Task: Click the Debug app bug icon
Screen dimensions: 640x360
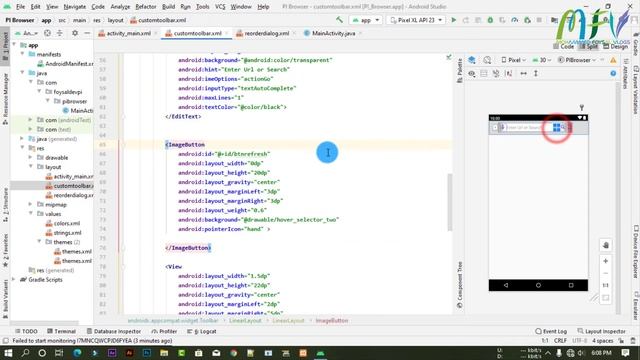Action: (x=490, y=20)
